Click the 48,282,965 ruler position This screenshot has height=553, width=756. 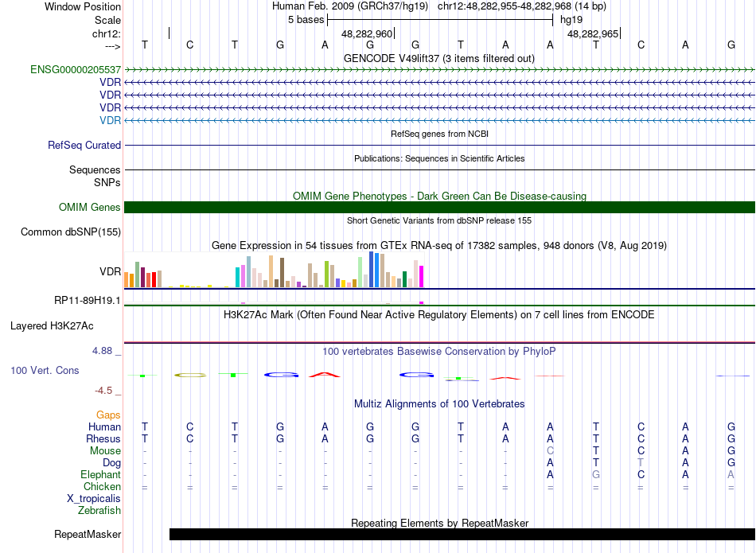(x=593, y=33)
